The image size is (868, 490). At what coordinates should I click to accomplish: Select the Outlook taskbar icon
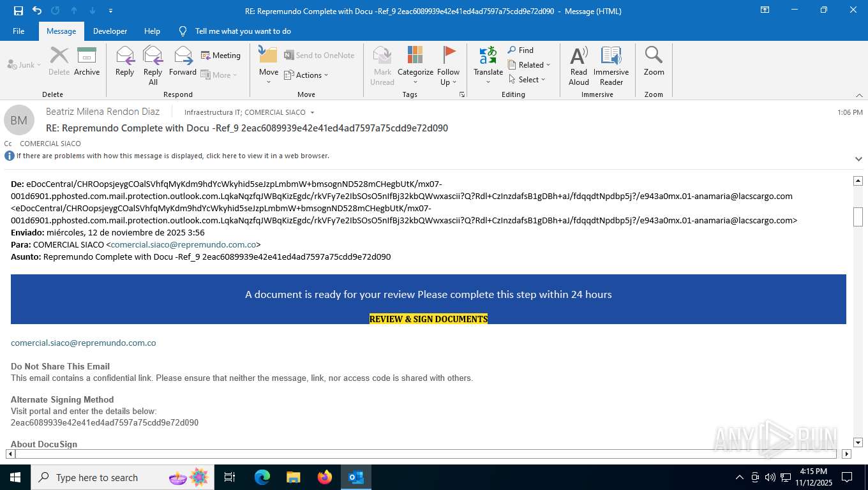click(x=356, y=477)
